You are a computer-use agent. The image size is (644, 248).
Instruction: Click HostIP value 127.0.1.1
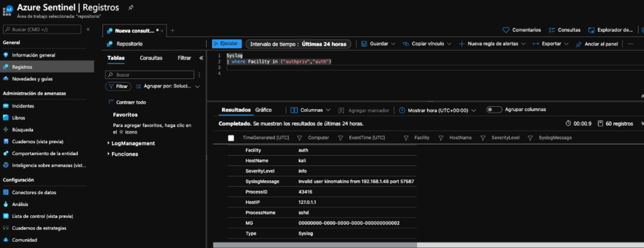[x=307, y=203]
